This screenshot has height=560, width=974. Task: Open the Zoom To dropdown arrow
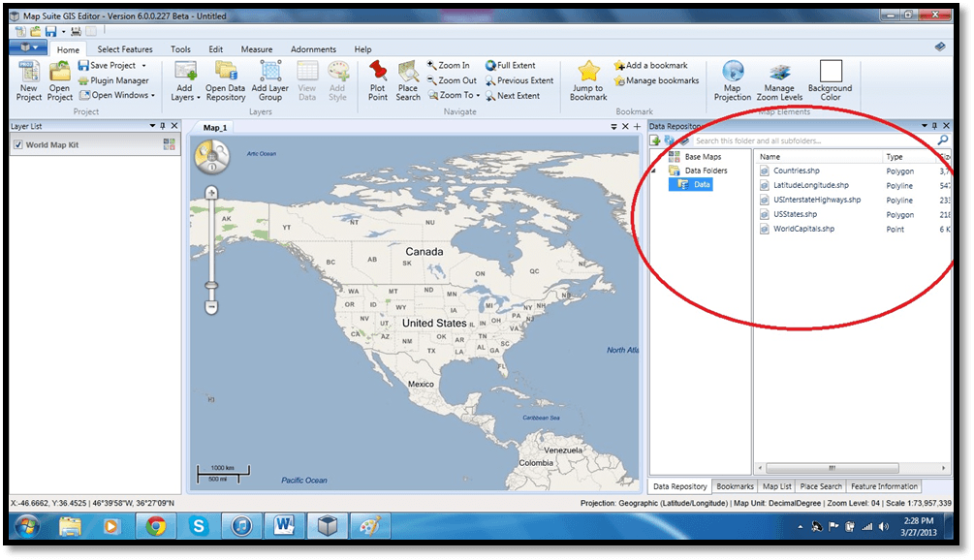[478, 96]
